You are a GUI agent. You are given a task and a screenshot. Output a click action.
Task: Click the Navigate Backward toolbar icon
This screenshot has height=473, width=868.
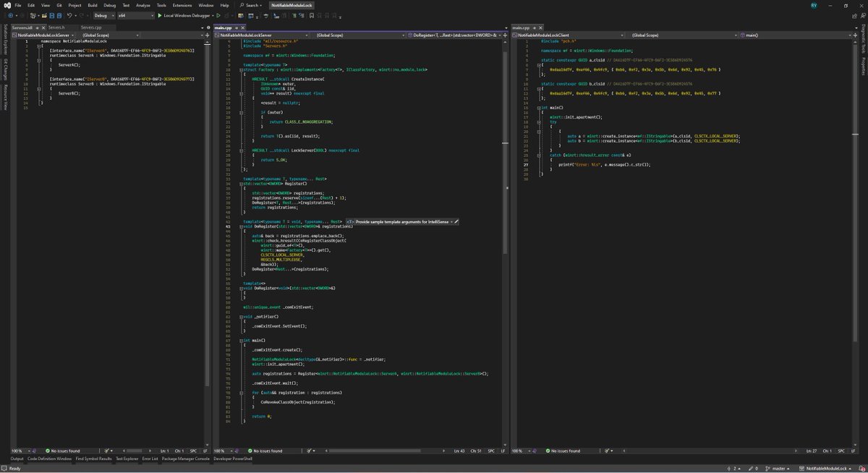(x=10, y=15)
